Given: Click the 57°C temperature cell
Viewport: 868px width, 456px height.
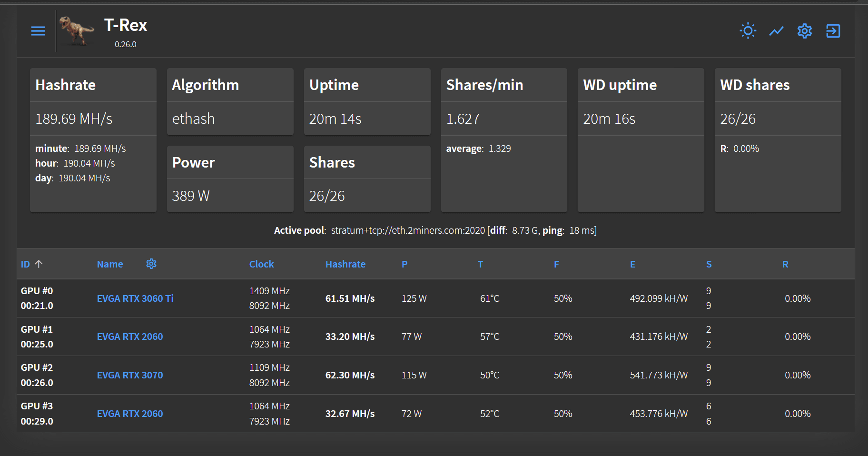Looking at the screenshot, I should click(x=490, y=337).
